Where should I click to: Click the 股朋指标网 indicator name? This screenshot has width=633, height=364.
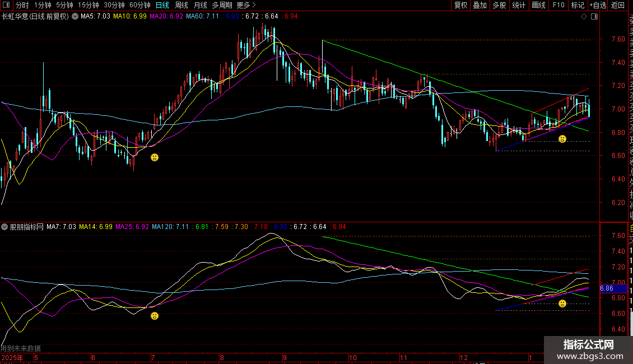pos(27,227)
